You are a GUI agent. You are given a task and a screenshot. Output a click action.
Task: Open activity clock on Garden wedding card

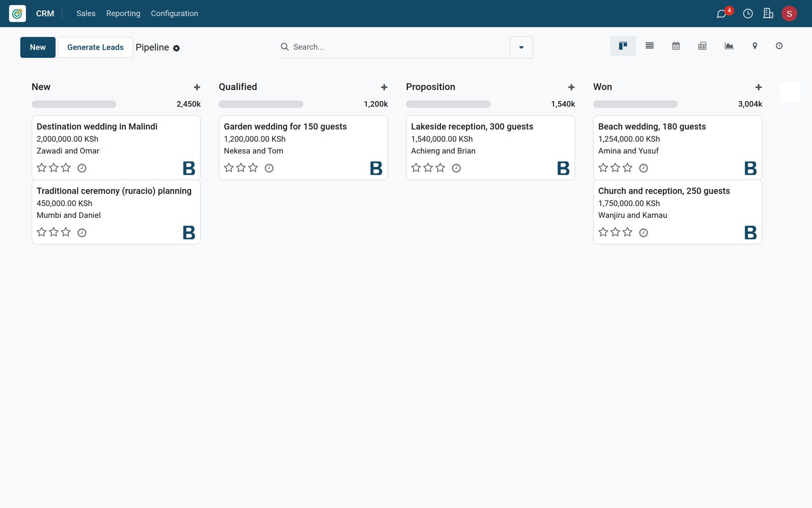269,168
